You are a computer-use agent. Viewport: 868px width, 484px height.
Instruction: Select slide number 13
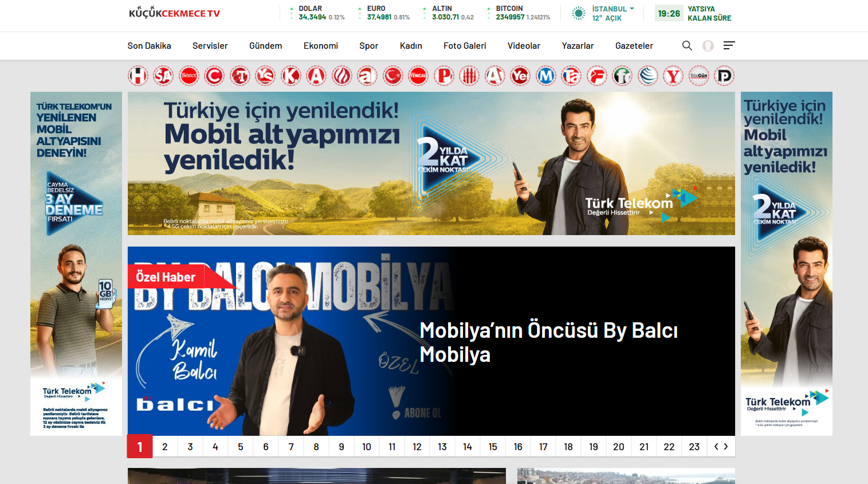[442, 447]
